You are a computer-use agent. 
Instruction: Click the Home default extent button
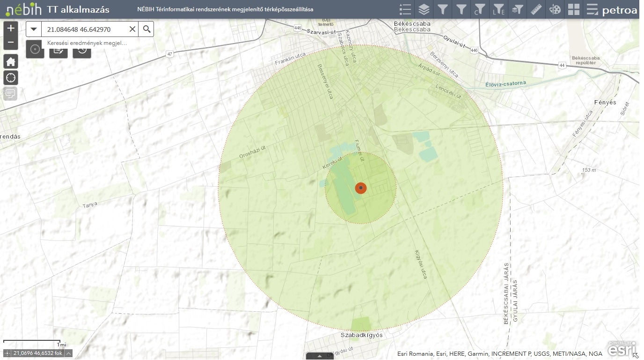point(11,62)
